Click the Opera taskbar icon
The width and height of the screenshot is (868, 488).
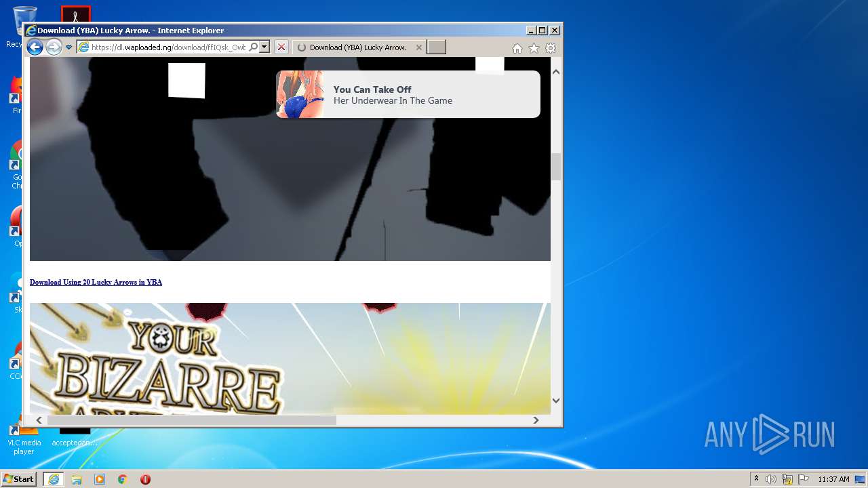[145, 479]
